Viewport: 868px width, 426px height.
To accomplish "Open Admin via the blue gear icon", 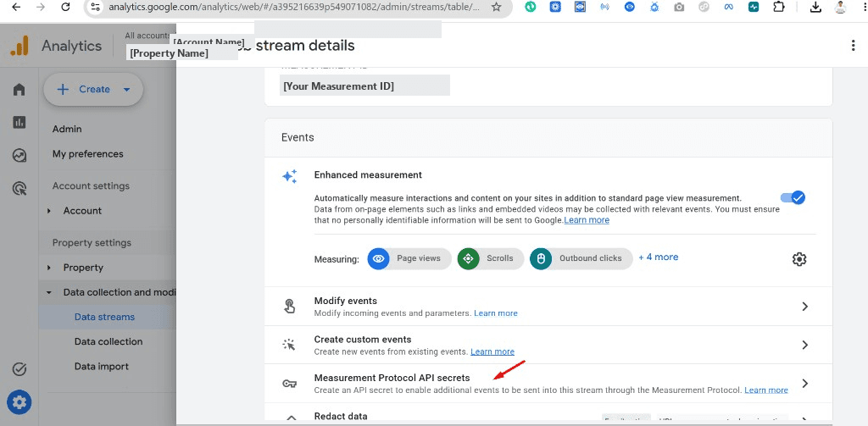I will [19, 403].
